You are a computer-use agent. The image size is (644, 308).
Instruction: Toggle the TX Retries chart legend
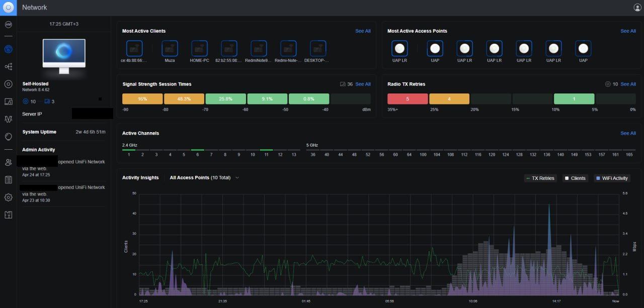pyautogui.click(x=540, y=178)
